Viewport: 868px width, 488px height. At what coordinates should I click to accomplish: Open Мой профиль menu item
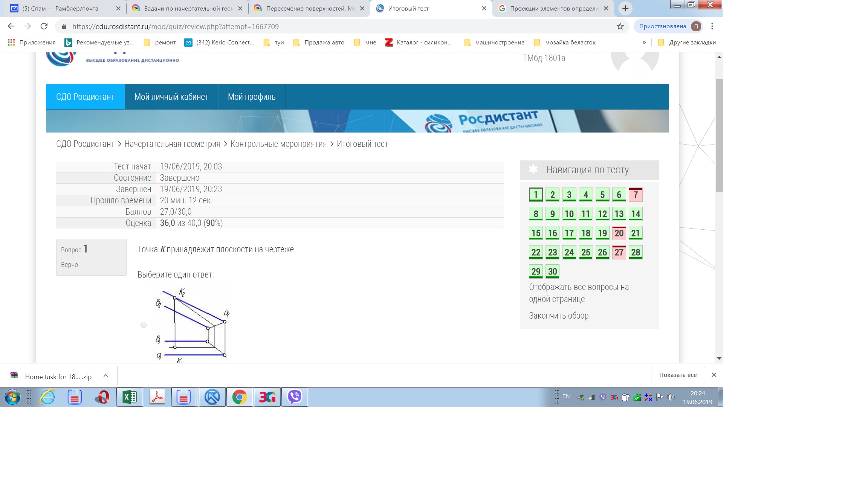click(x=252, y=97)
